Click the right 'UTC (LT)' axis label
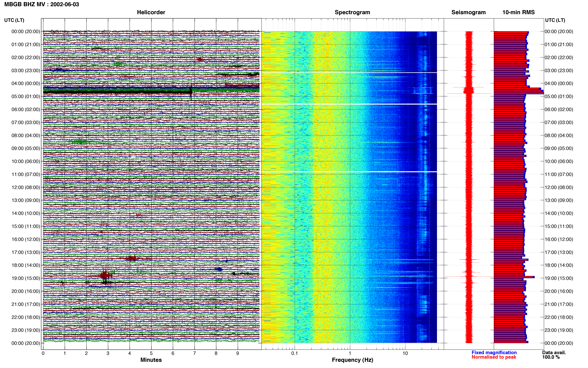588x368 pixels. click(555, 20)
